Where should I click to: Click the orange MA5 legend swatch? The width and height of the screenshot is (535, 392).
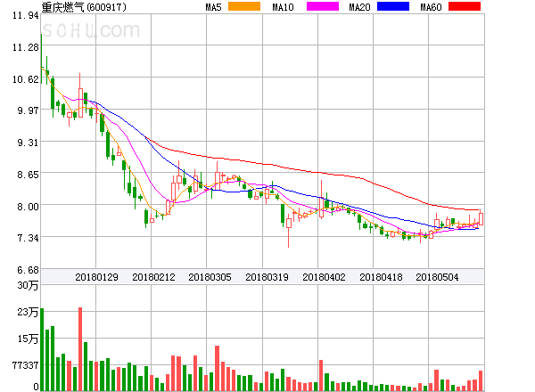(x=244, y=6)
